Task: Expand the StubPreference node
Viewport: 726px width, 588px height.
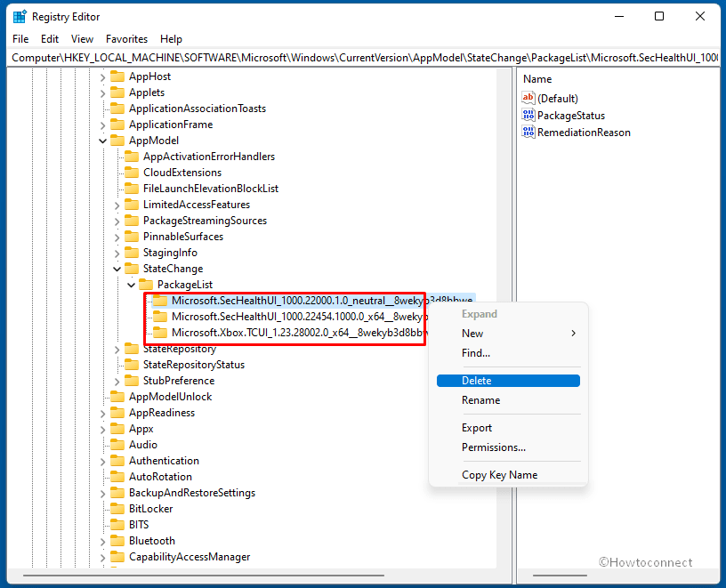Action: [x=117, y=381]
